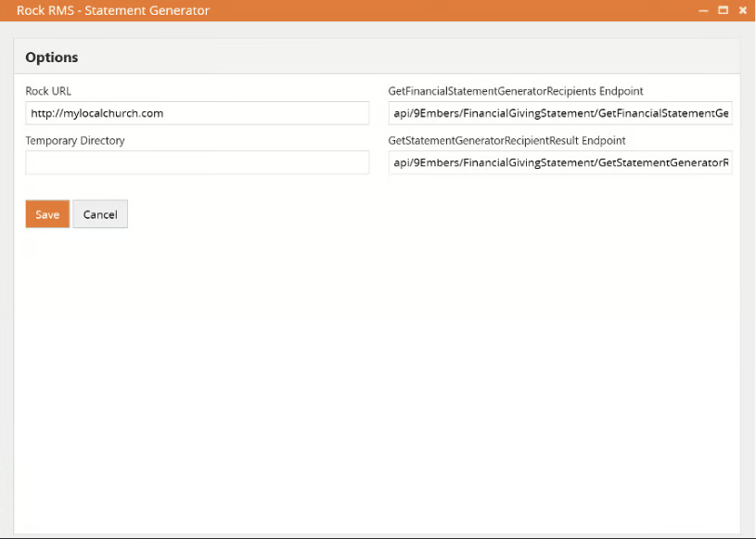
Task: Click the Options panel heading
Action: tap(52, 58)
